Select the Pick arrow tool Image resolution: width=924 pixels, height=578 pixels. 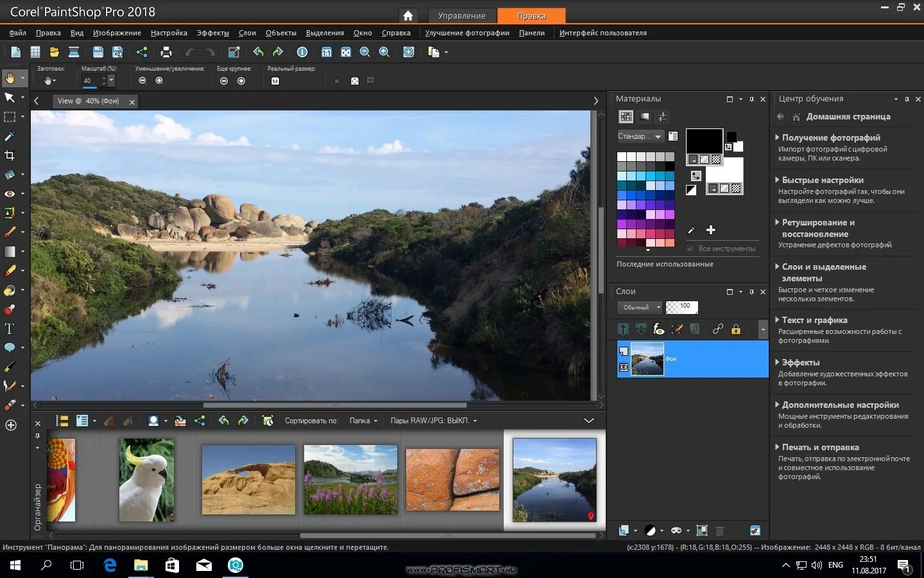tap(10, 98)
